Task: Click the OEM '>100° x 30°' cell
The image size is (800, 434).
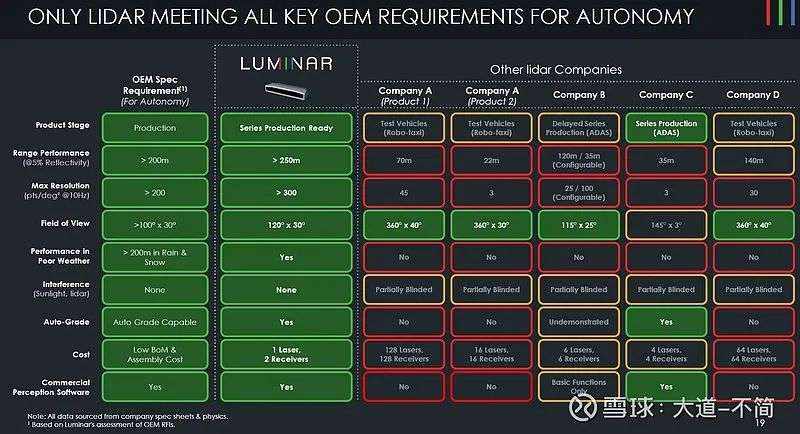Action: 155,225
